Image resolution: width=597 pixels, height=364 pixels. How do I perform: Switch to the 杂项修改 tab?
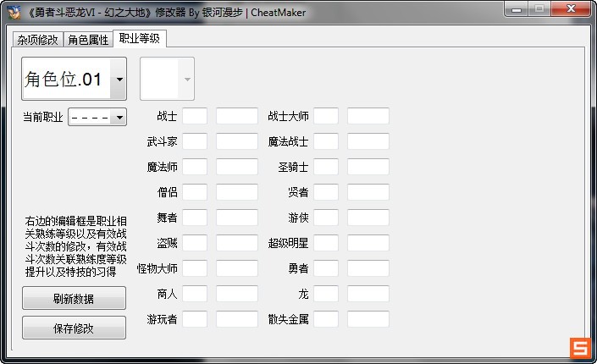tap(38, 41)
